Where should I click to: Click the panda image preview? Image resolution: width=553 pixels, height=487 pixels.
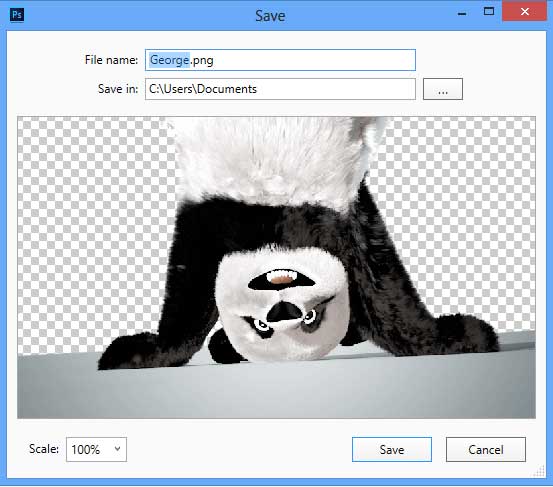point(276,267)
